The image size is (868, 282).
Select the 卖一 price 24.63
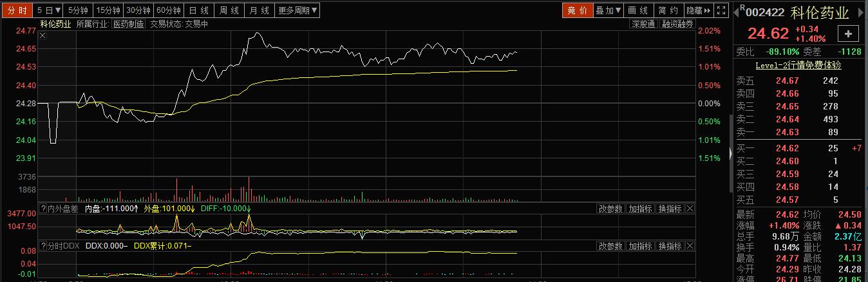[788, 132]
